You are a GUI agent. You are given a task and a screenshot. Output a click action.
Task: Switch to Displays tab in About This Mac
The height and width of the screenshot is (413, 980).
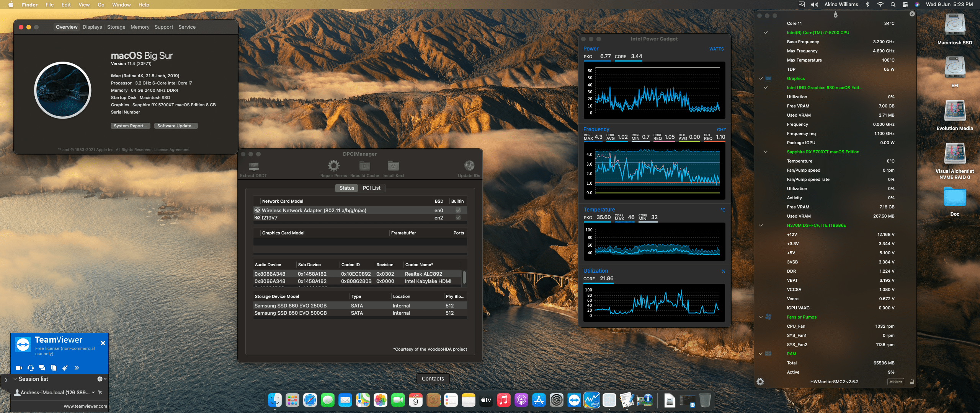pos(92,27)
